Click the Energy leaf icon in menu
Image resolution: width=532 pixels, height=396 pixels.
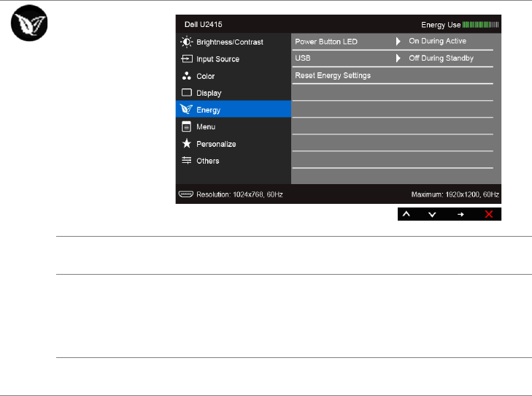tap(186, 109)
